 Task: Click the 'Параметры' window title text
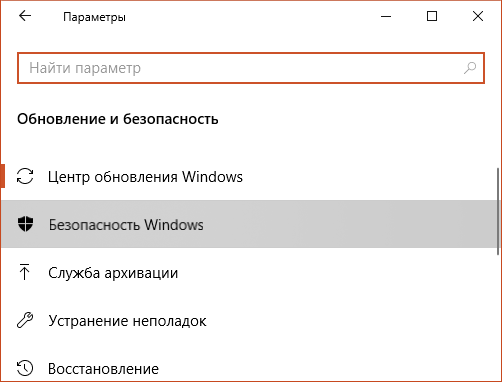pos(94,17)
